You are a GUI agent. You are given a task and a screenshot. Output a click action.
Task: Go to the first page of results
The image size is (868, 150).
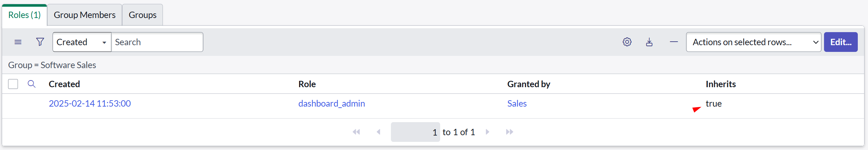point(356,132)
